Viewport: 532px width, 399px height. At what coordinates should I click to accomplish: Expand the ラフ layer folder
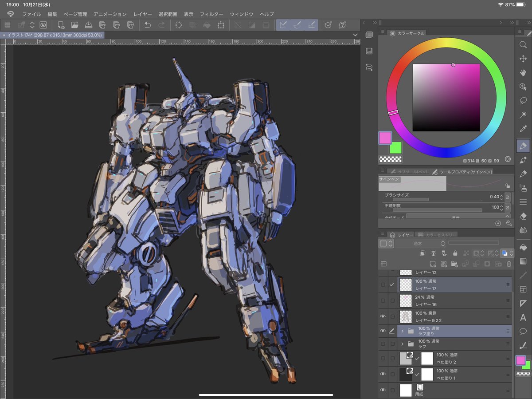[x=403, y=344]
